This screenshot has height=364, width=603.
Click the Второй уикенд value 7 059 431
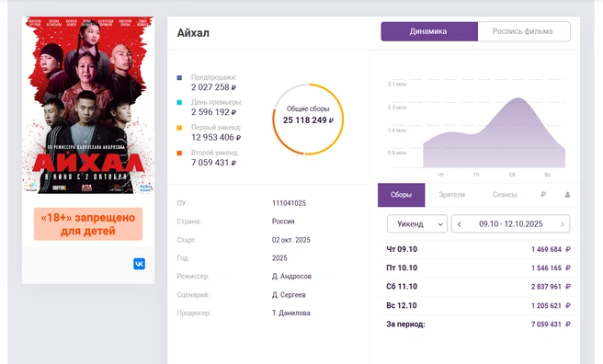(213, 163)
